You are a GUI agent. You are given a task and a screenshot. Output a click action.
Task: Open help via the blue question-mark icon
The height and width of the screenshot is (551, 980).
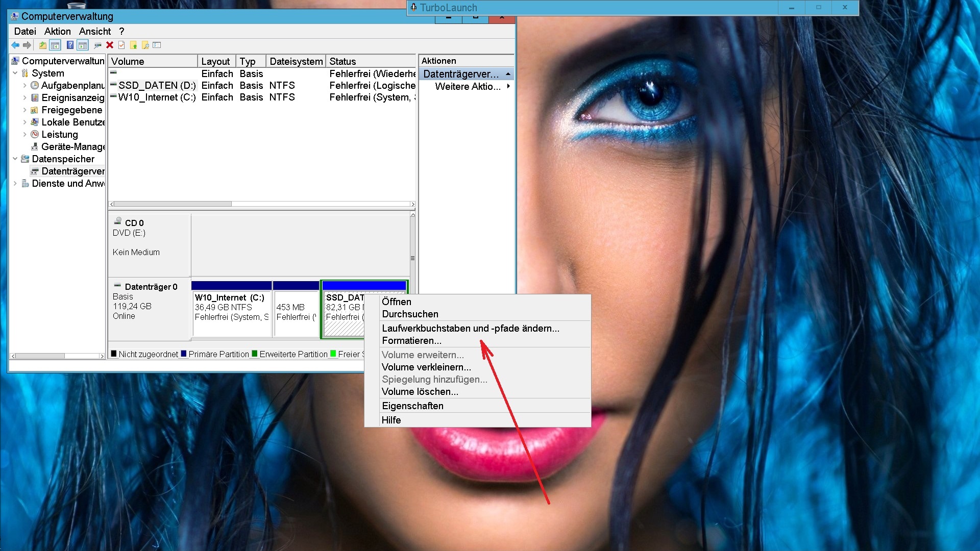pyautogui.click(x=70, y=45)
